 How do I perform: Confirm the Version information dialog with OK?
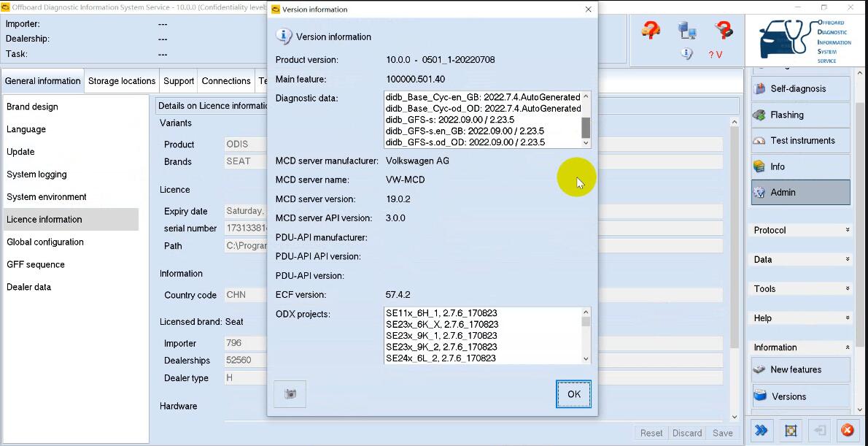tap(573, 394)
